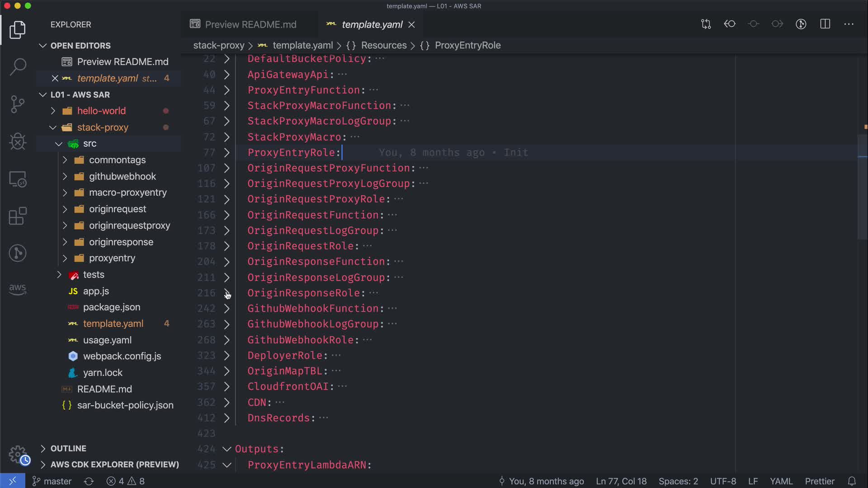Image resolution: width=868 pixels, height=488 pixels.
Task: Expand the OUTLINE panel
Action: coord(68,448)
